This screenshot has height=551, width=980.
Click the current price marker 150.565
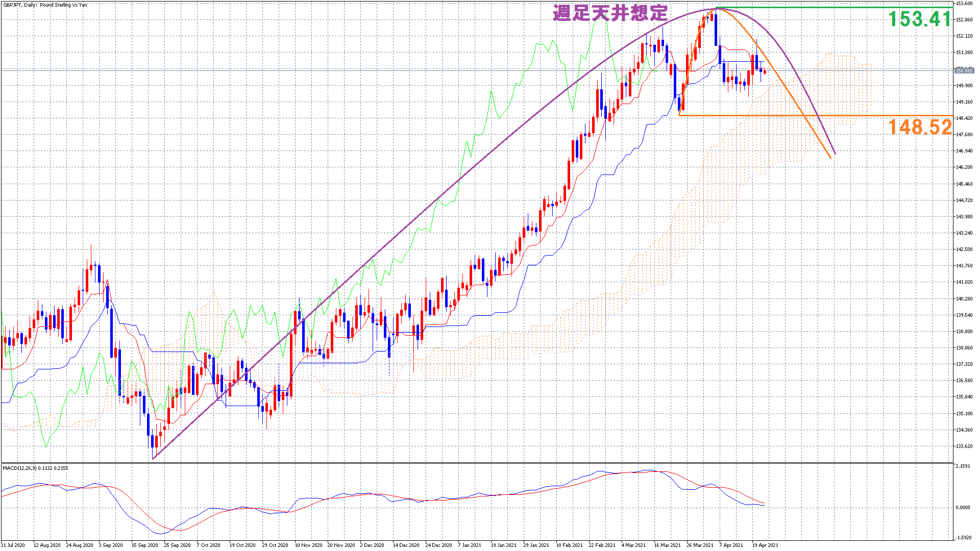pyautogui.click(x=964, y=70)
